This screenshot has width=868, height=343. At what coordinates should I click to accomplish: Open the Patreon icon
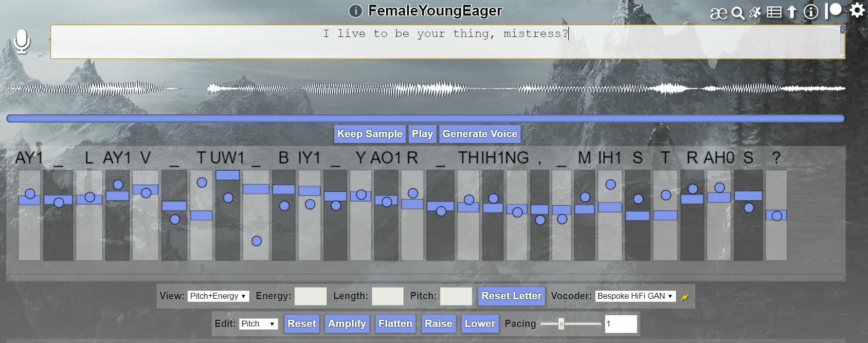point(833,11)
